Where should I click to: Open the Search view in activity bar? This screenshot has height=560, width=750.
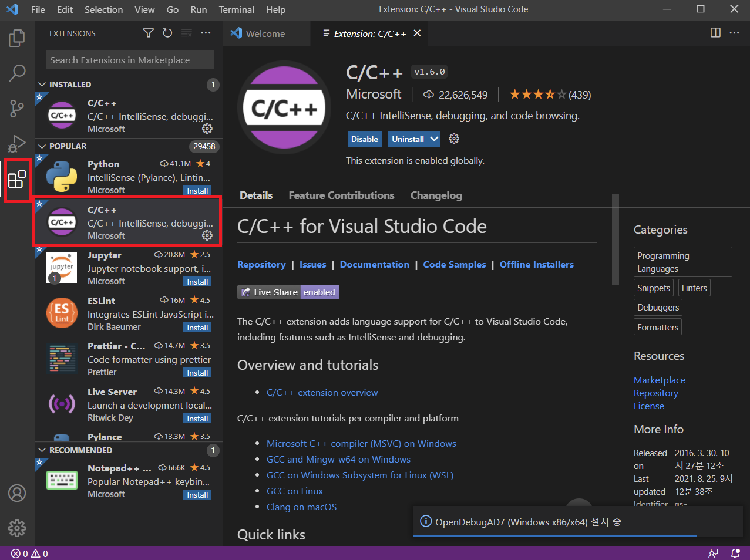17,73
